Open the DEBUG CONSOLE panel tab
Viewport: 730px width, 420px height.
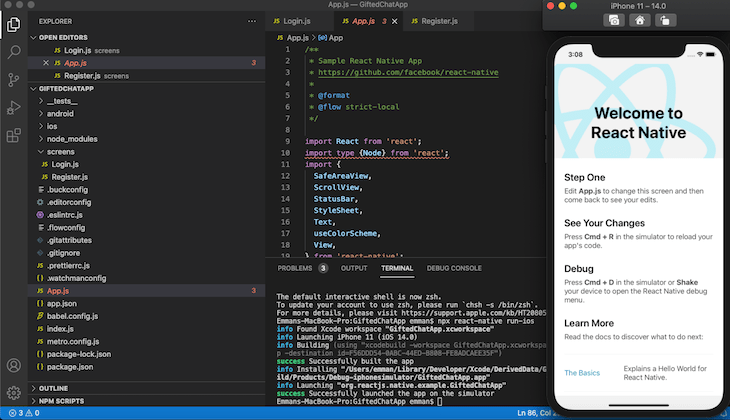[454, 268]
